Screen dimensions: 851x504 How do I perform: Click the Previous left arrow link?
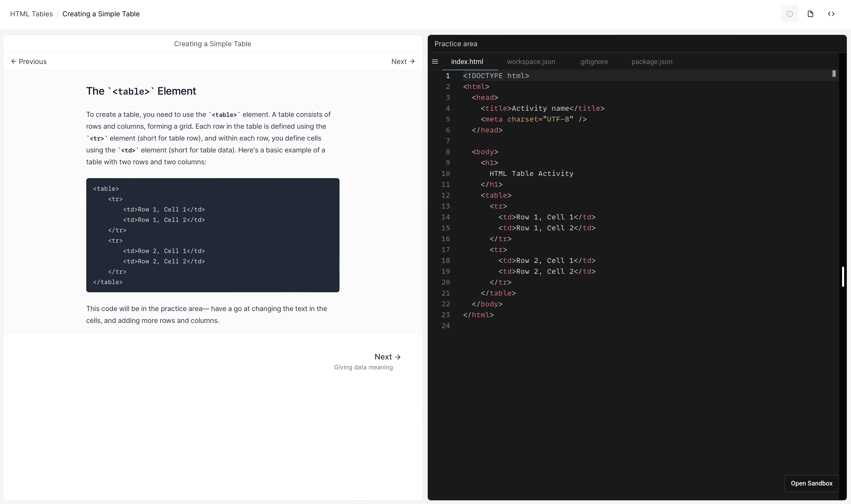[29, 62]
